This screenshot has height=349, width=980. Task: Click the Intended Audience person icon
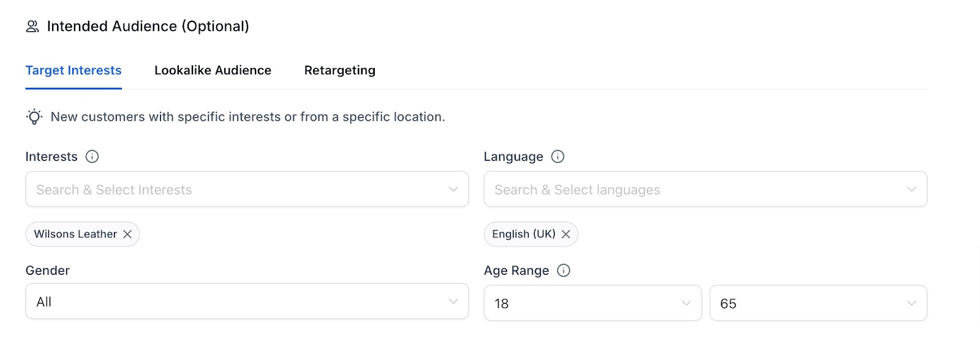point(32,26)
